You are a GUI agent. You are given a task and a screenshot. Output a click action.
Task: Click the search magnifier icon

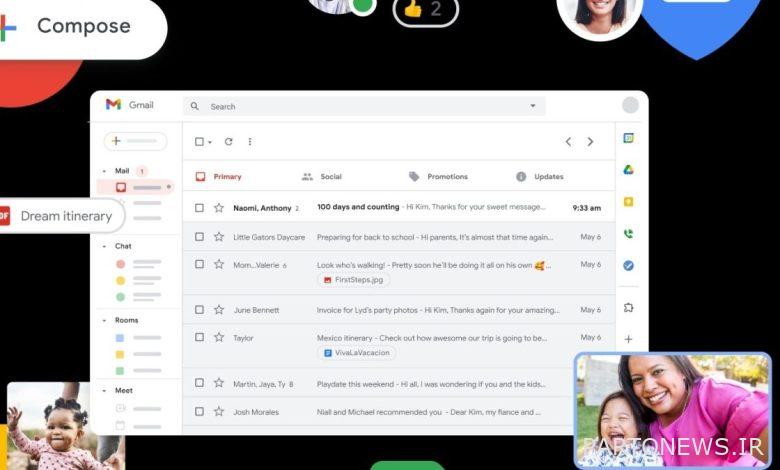tap(195, 106)
